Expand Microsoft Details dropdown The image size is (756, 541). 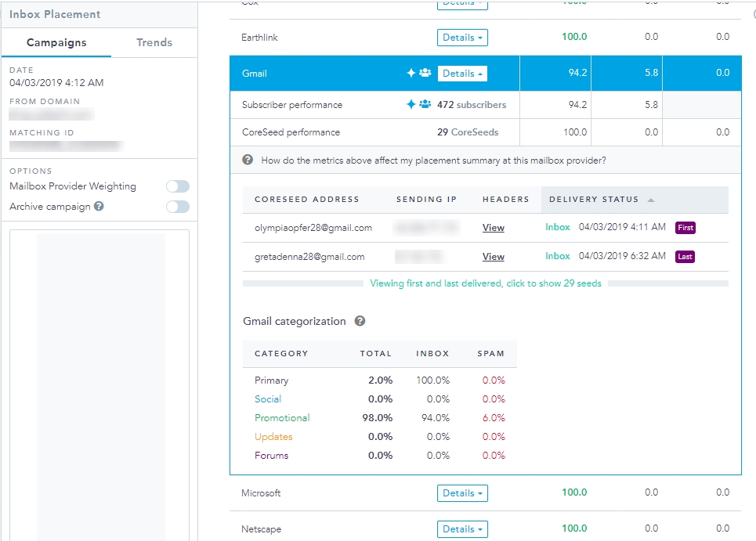pos(462,493)
